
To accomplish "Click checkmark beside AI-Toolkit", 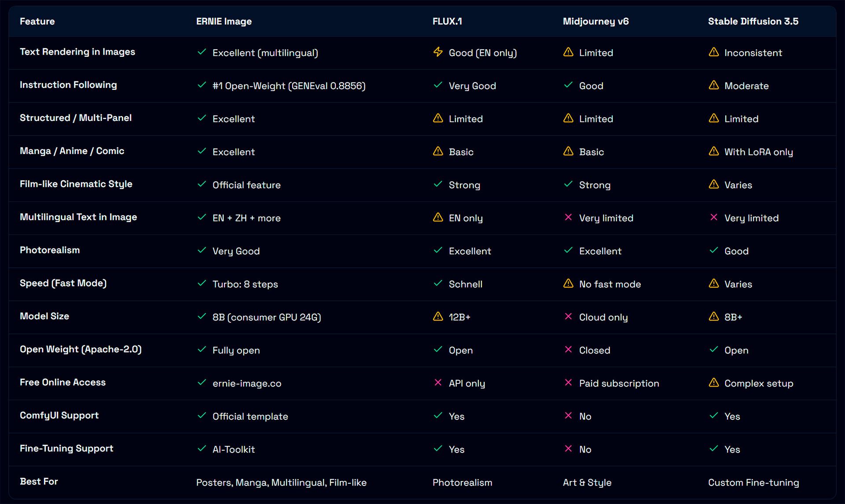I will pyautogui.click(x=202, y=449).
